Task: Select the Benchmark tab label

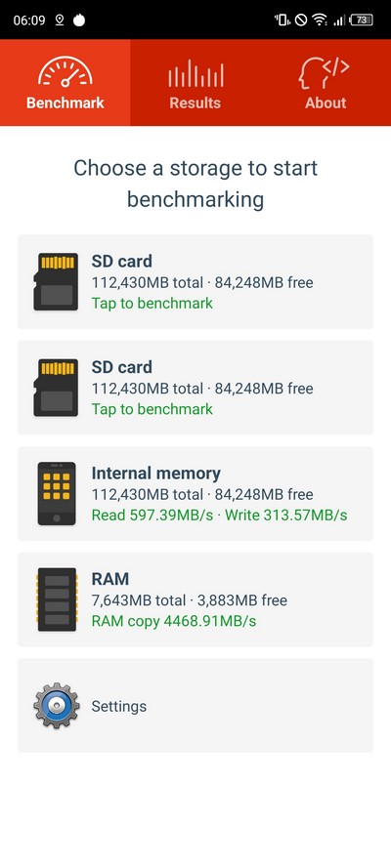Action: coord(65,103)
